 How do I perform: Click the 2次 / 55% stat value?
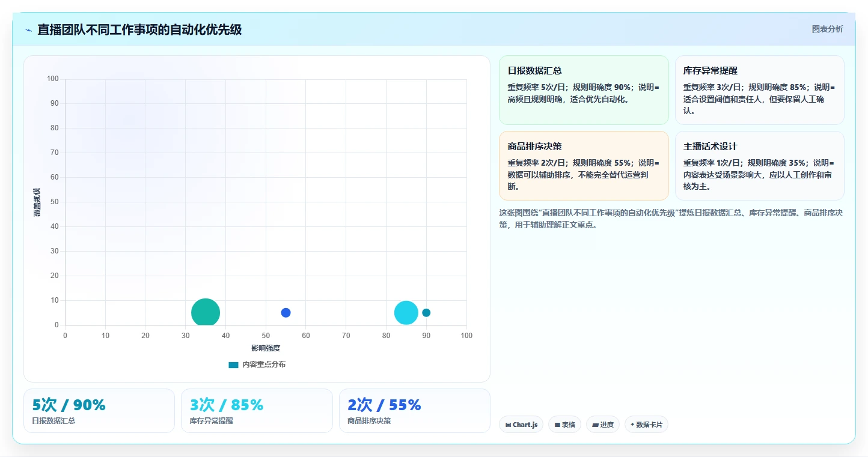click(384, 405)
